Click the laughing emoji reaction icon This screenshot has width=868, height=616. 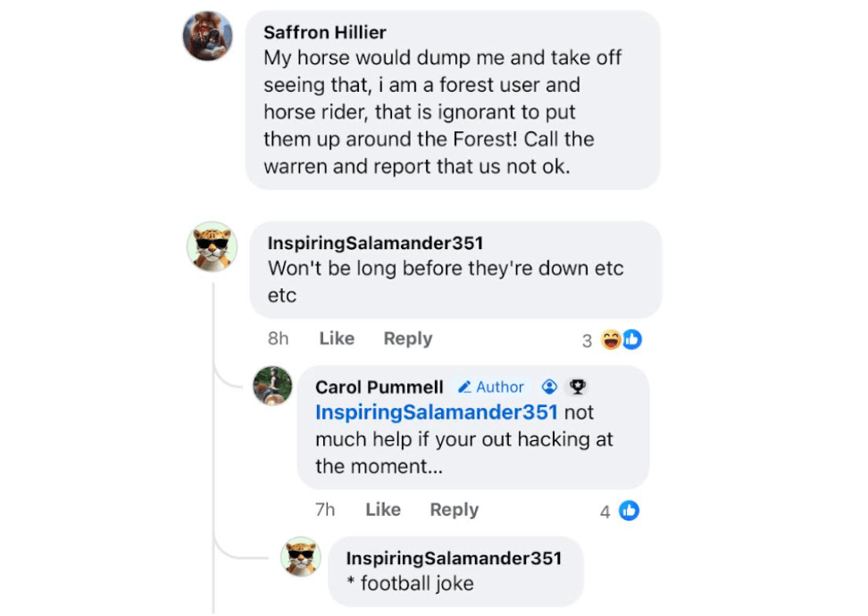coord(611,339)
